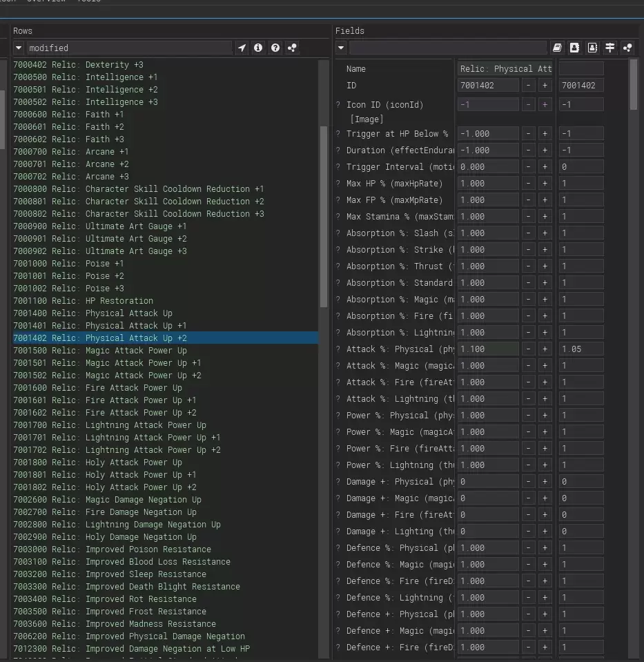Image resolution: width=644 pixels, height=662 pixels.
Task: Click the Rows search box containing 'modified'
Action: click(x=128, y=48)
